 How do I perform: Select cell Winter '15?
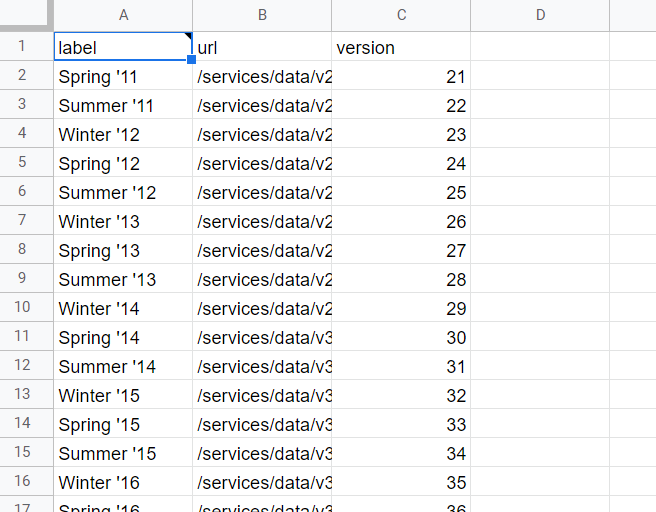[x=123, y=394]
